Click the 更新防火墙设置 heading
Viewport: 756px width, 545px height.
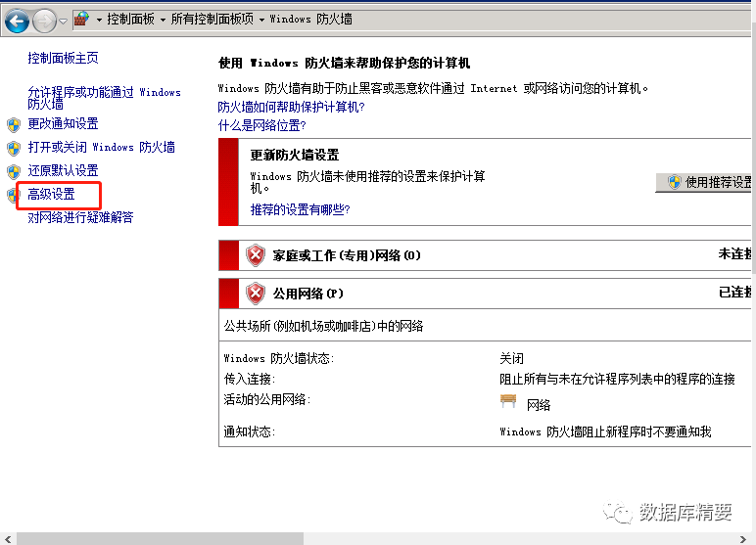(295, 155)
